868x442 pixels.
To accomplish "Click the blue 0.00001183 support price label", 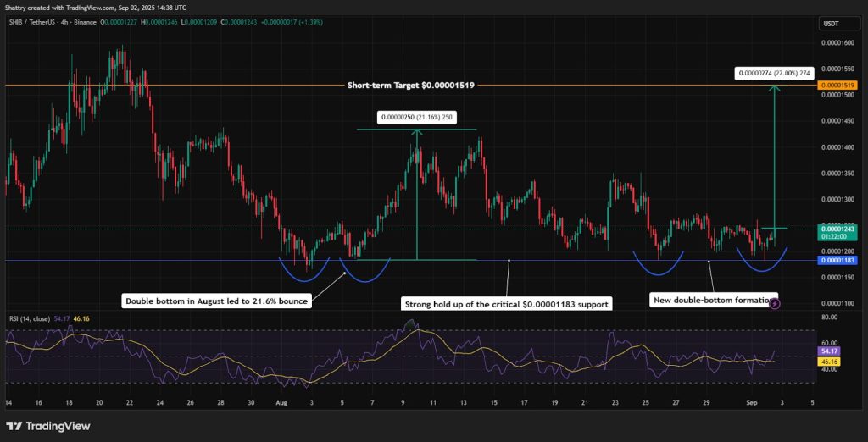I will coord(837,260).
